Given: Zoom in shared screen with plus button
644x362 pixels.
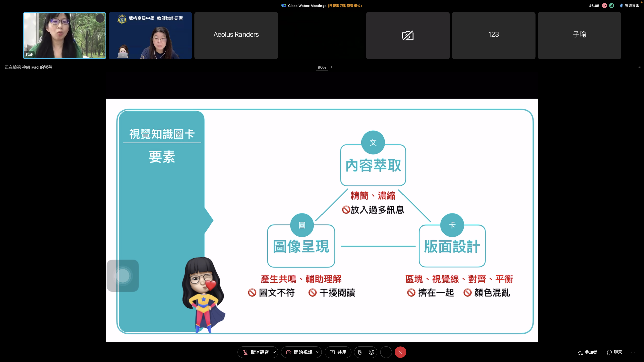Looking at the screenshot, I should coord(331,67).
